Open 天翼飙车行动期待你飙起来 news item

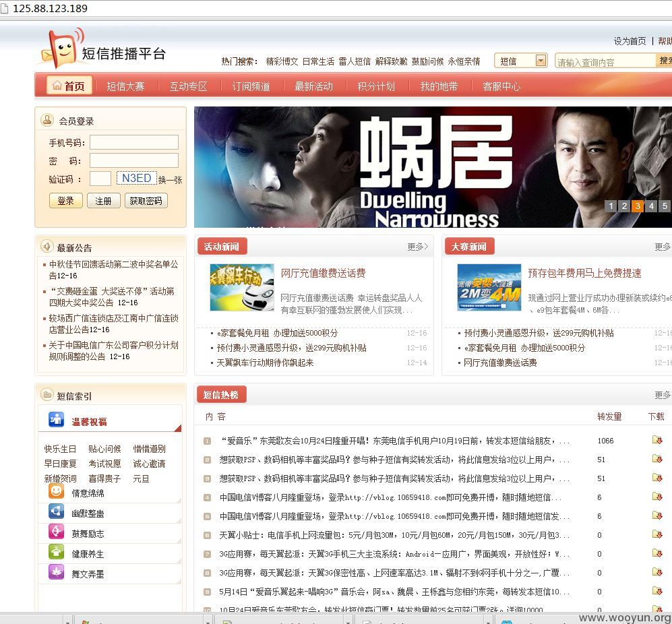click(265, 363)
